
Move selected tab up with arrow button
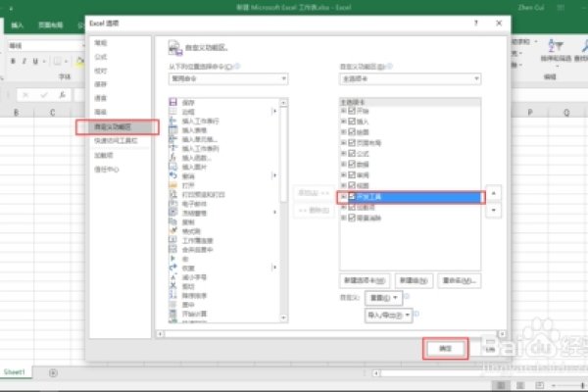494,193
